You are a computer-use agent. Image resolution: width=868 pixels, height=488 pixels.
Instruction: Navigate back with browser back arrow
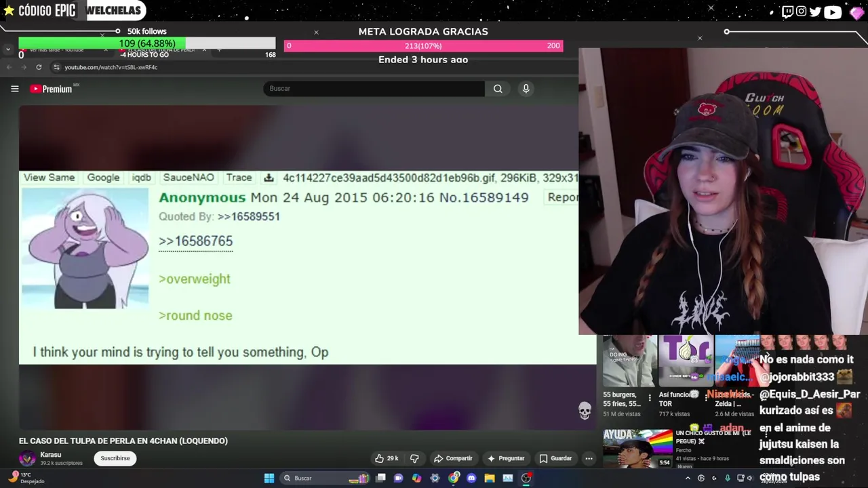pos(9,67)
